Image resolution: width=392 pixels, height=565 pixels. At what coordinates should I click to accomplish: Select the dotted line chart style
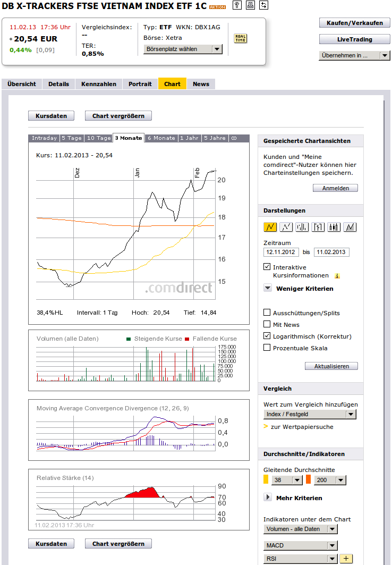pos(286,226)
